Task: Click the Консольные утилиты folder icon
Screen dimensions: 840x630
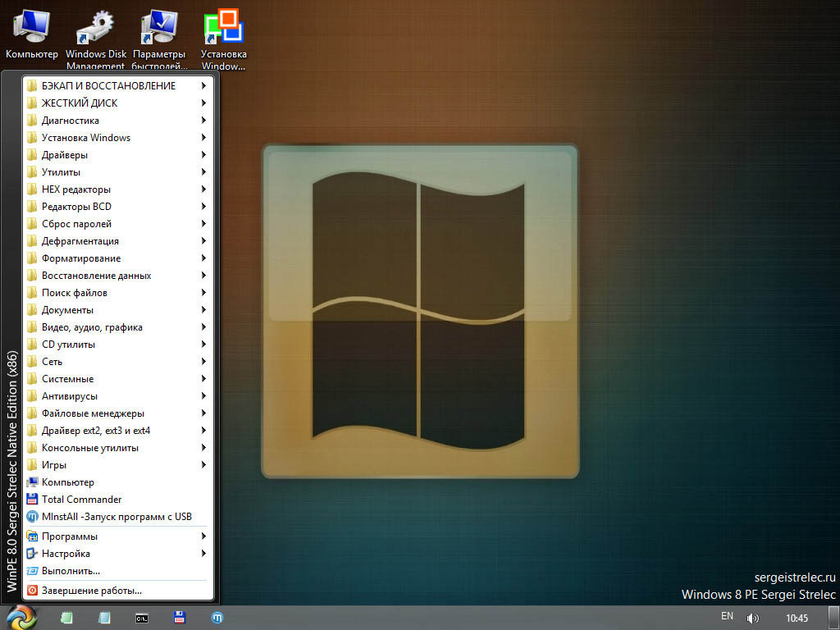Action: point(32,448)
